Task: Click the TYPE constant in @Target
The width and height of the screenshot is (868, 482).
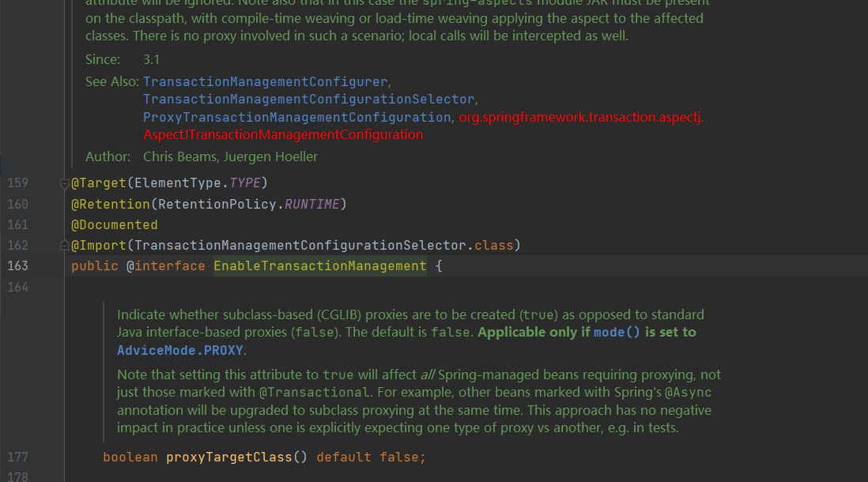Action: (x=245, y=183)
